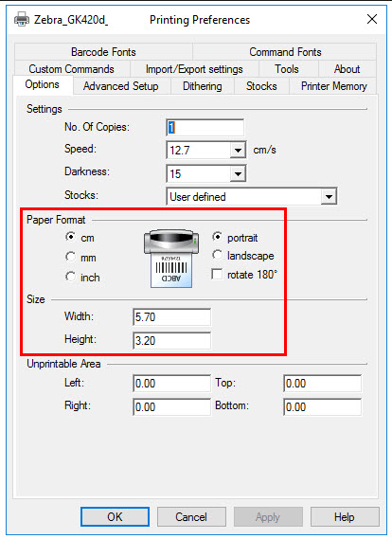Image resolution: width=392 pixels, height=539 pixels.
Task: Select the inch unit radio button
Action: [70, 277]
